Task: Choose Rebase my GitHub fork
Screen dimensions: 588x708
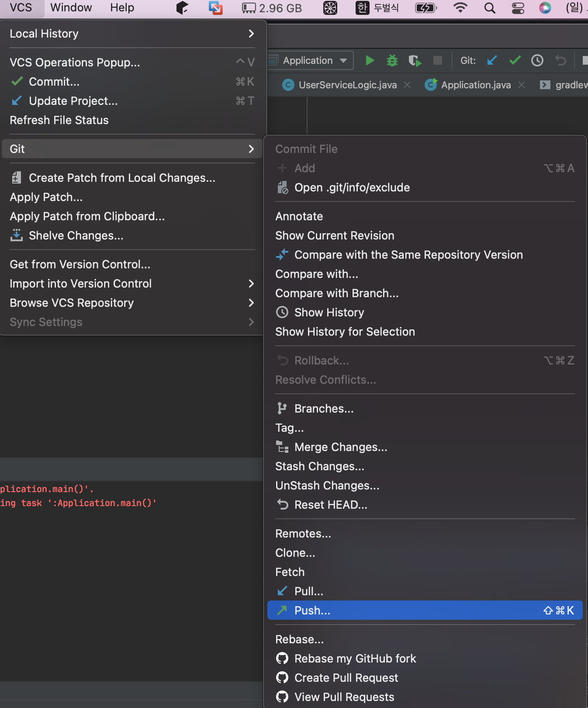Action: 425,659
